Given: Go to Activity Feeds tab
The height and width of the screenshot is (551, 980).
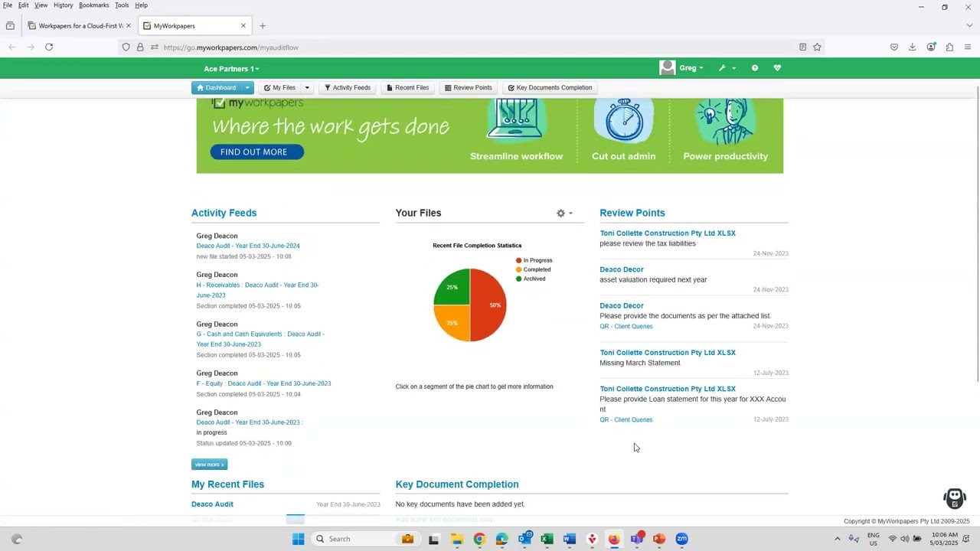Looking at the screenshot, I should coord(347,88).
